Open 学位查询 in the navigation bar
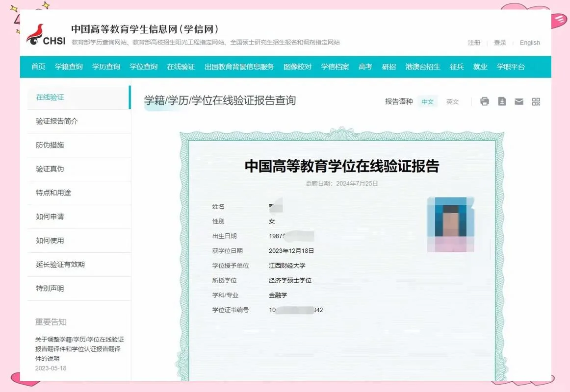The width and height of the screenshot is (570, 392). click(144, 67)
